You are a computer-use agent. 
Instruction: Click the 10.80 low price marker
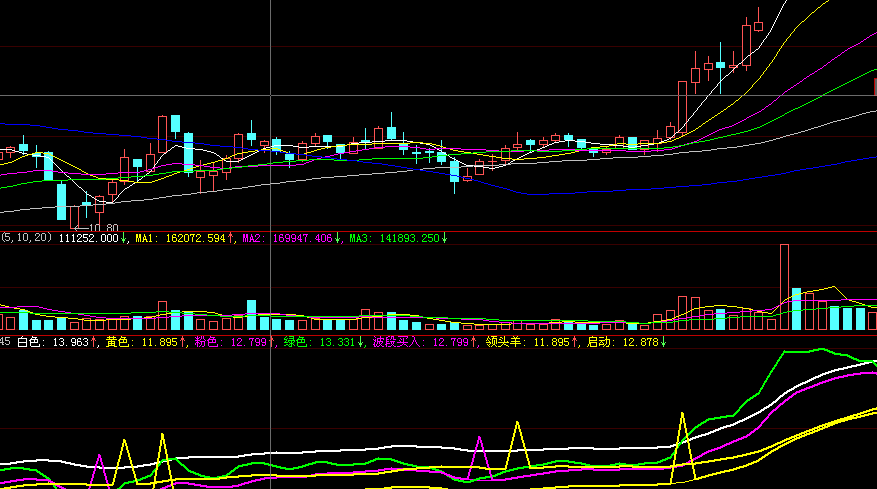click(96, 228)
